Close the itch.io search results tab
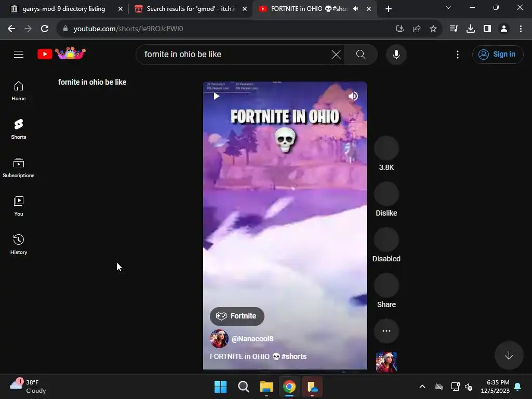Image resolution: width=532 pixels, height=399 pixels. click(x=245, y=9)
